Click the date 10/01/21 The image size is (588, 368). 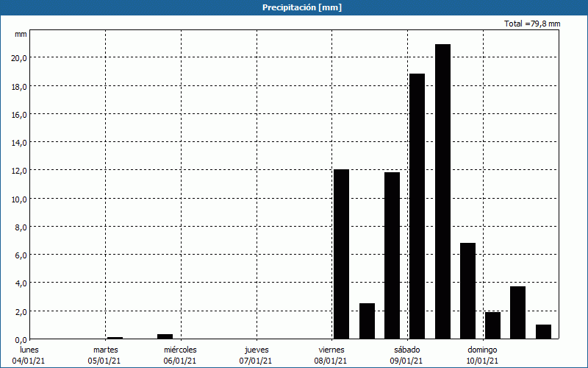pos(482,361)
